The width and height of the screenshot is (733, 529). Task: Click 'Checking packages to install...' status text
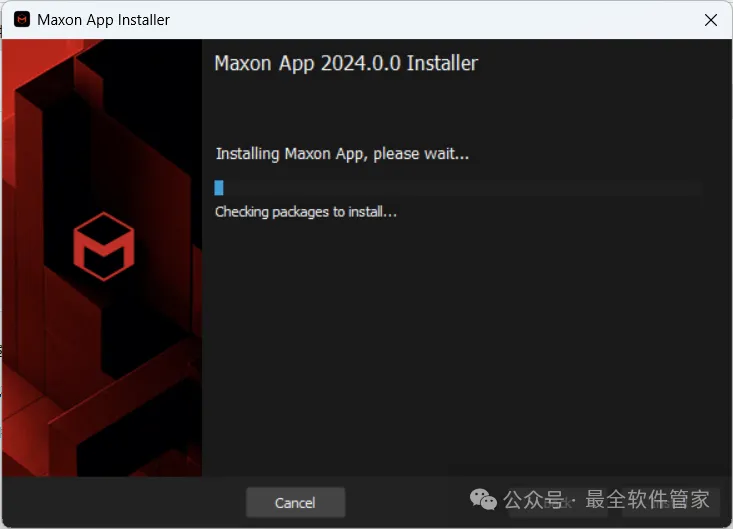pyautogui.click(x=306, y=212)
